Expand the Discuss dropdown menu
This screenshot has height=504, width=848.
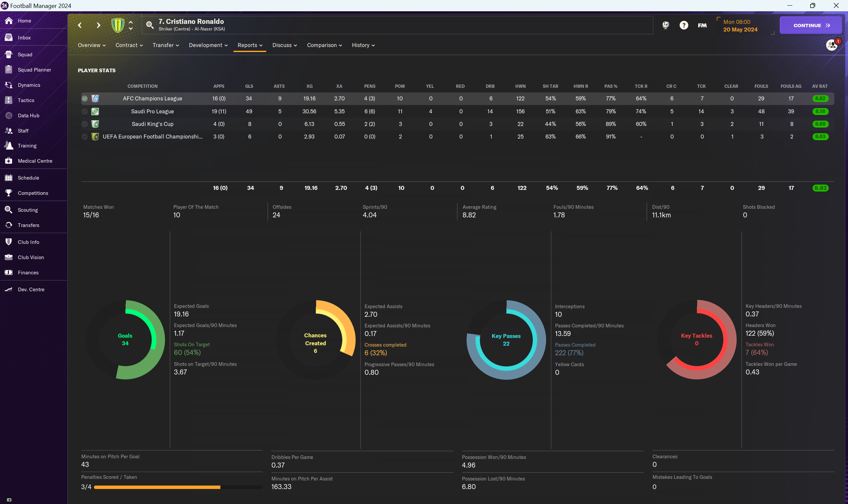[285, 45]
